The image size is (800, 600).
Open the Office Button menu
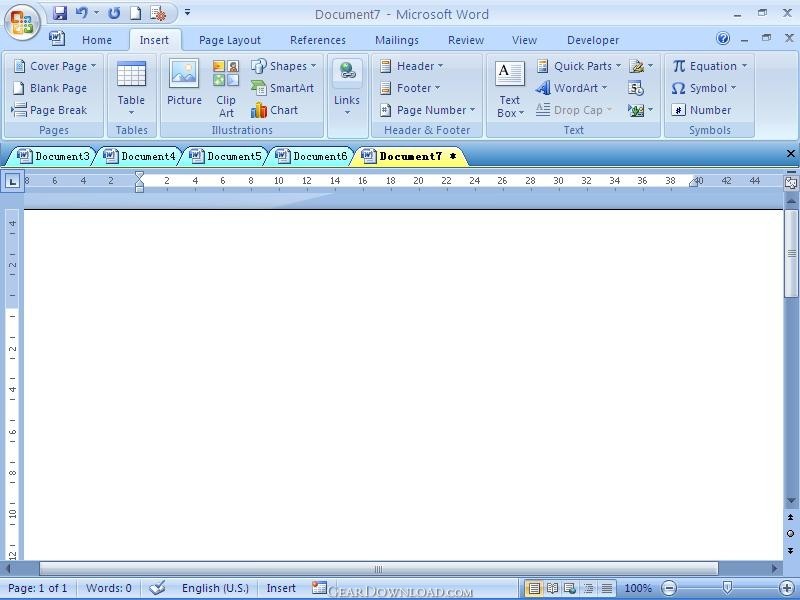(x=22, y=22)
